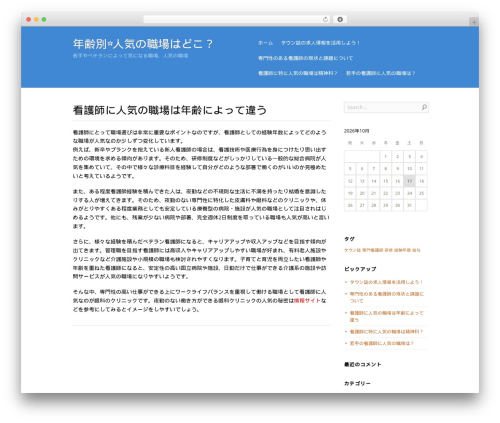Open the site title 年齢別☆人気の職場はどこ？
500x423 pixels.
tap(143, 44)
